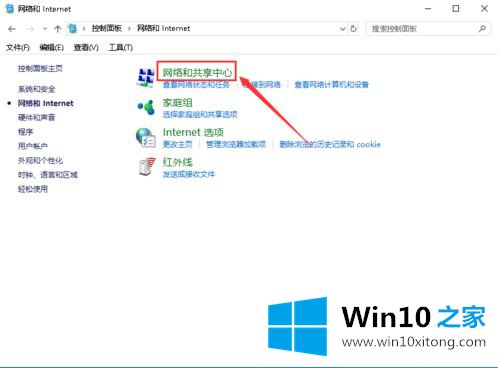Open the 查看(V) menu
498x368 pixels.
click(86, 48)
